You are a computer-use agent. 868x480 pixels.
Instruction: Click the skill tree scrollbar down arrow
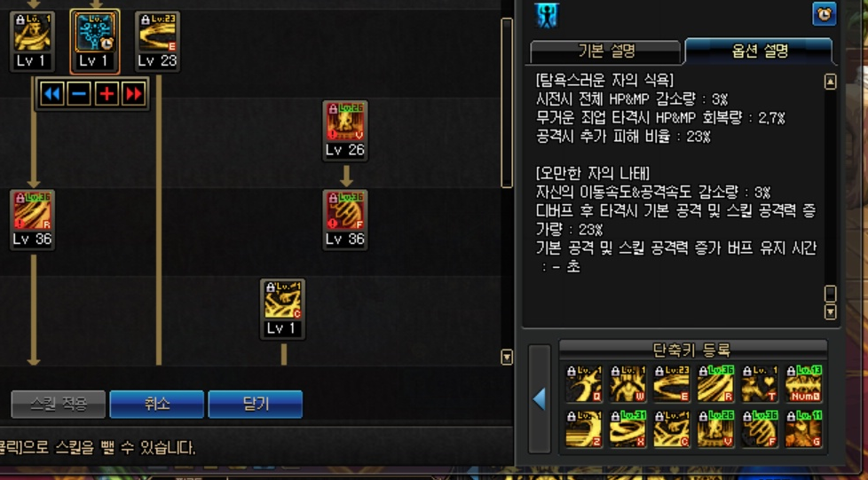click(x=507, y=357)
